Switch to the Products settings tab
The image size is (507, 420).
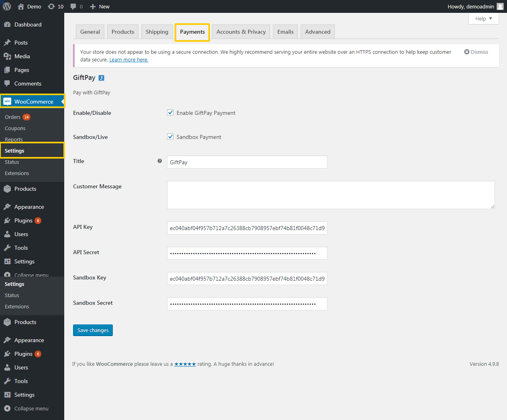(123, 32)
